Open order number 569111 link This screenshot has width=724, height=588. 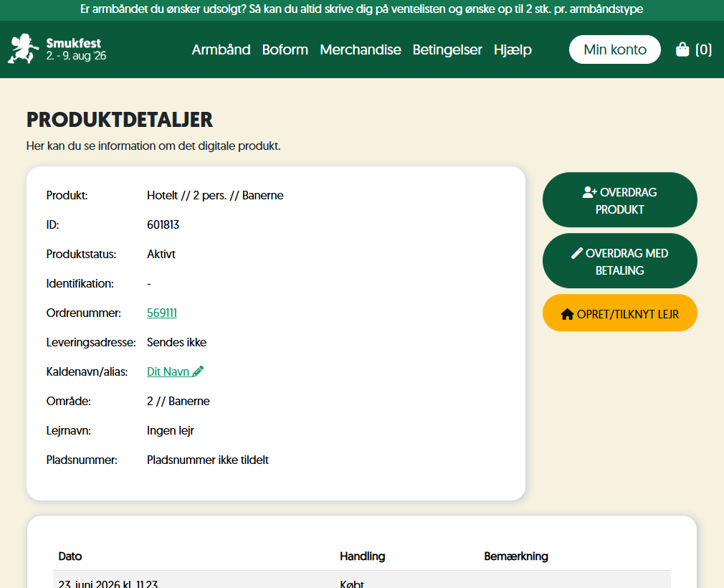(x=161, y=313)
